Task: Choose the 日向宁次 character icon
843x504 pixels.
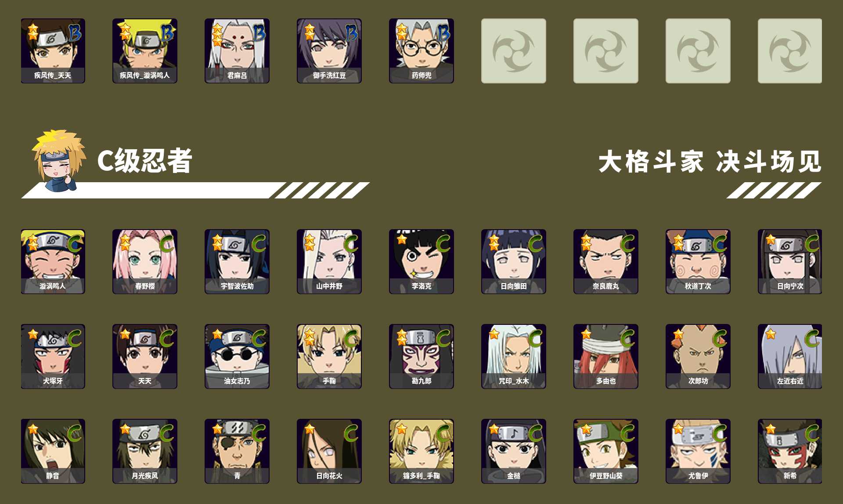Action: [790, 262]
